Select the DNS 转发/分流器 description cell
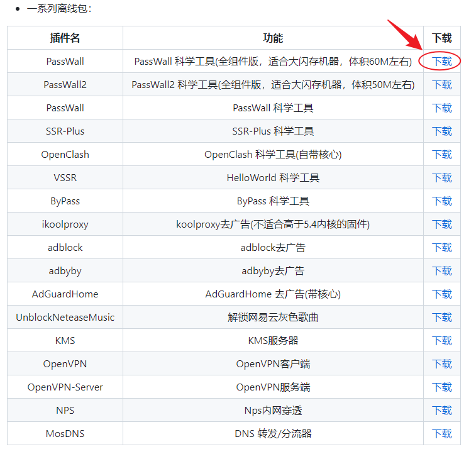Screen dimensions: 476x454 (x=273, y=434)
